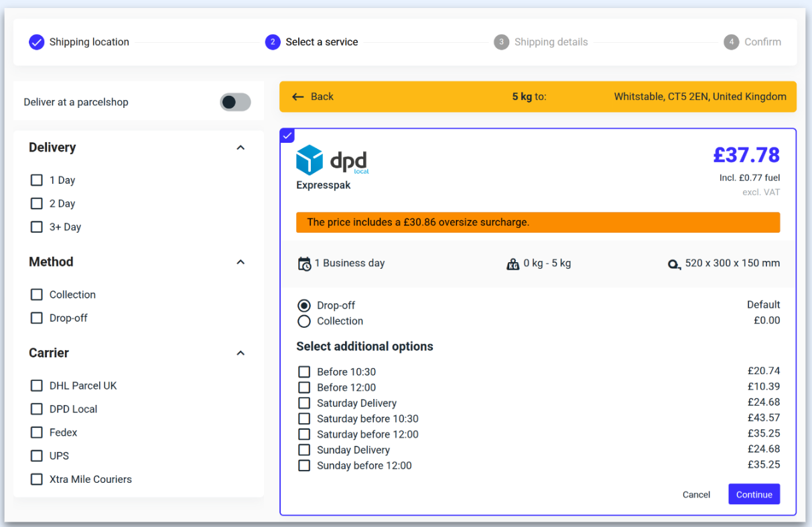Check Saturday Delivery additional option

pyautogui.click(x=304, y=402)
